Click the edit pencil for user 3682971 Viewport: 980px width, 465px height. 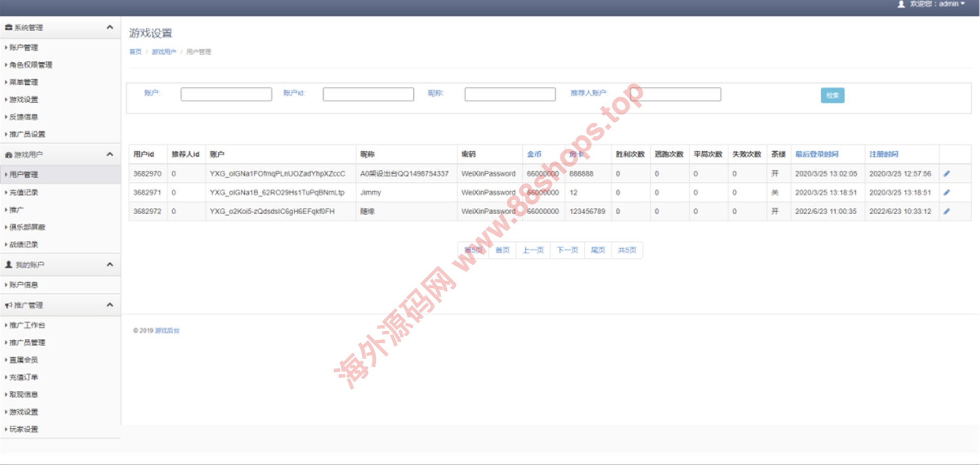tap(946, 193)
